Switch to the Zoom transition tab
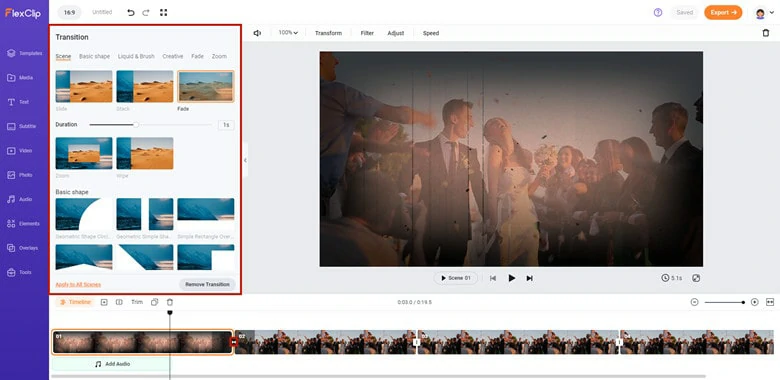 click(219, 56)
